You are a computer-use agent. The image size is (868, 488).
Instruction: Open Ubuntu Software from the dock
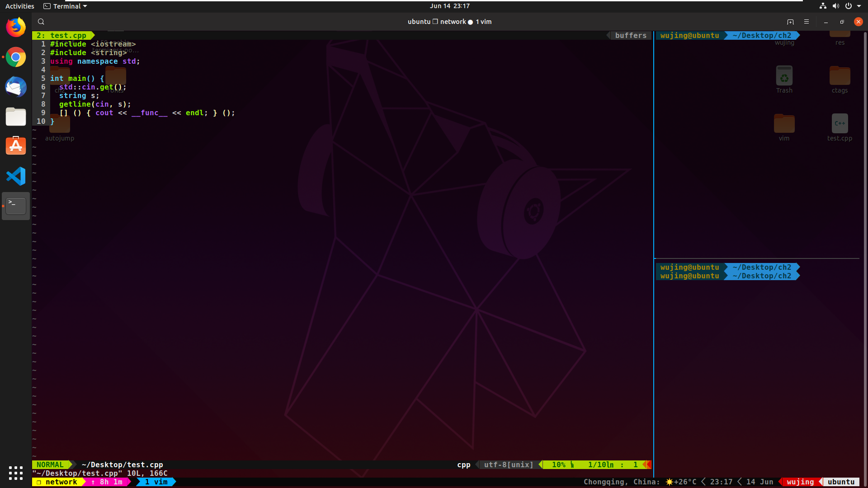pyautogui.click(x=16, y=146)
